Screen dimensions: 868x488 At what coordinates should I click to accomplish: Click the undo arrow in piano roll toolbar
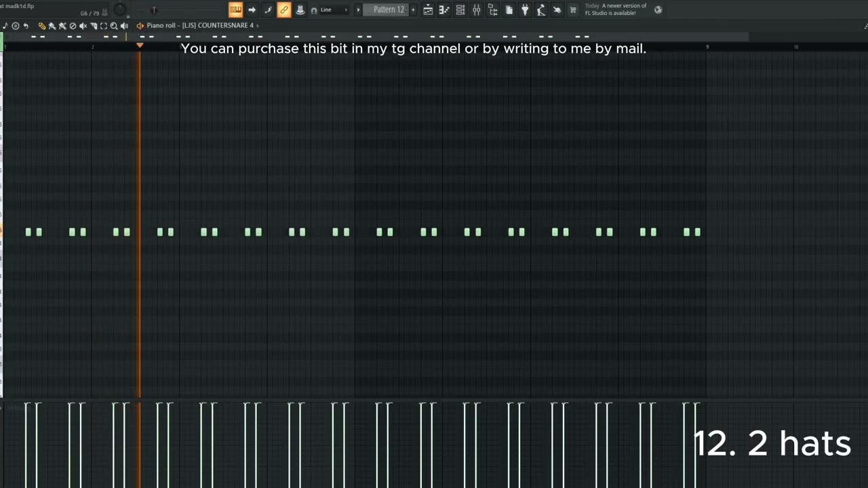(26, 26)
